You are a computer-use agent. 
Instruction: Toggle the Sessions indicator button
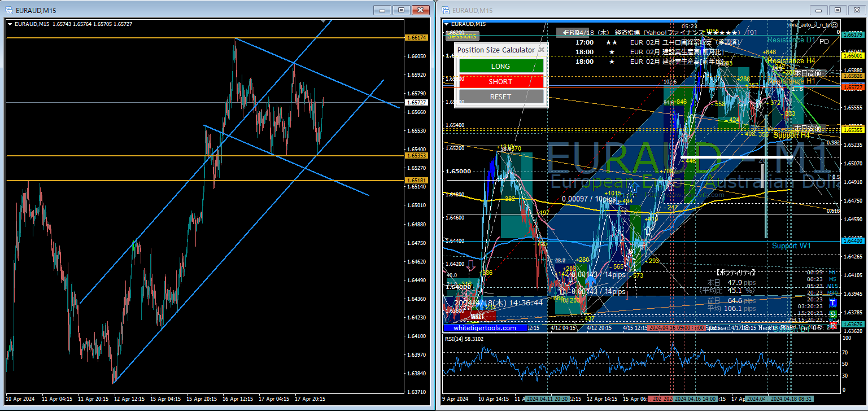[462, 36]
